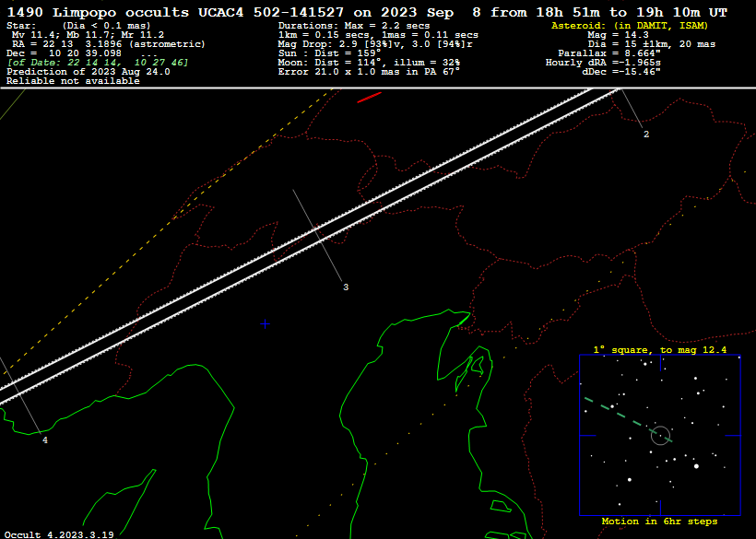Click the "Error 21.0 x 1.0 mas in PA 67°" line
The image size is (756, 539).
(x=369, y=72)
